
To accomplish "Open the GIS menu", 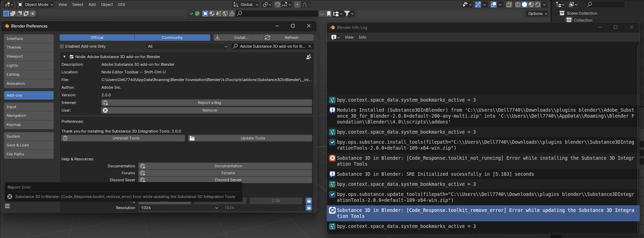I will [x=121, y=5].
